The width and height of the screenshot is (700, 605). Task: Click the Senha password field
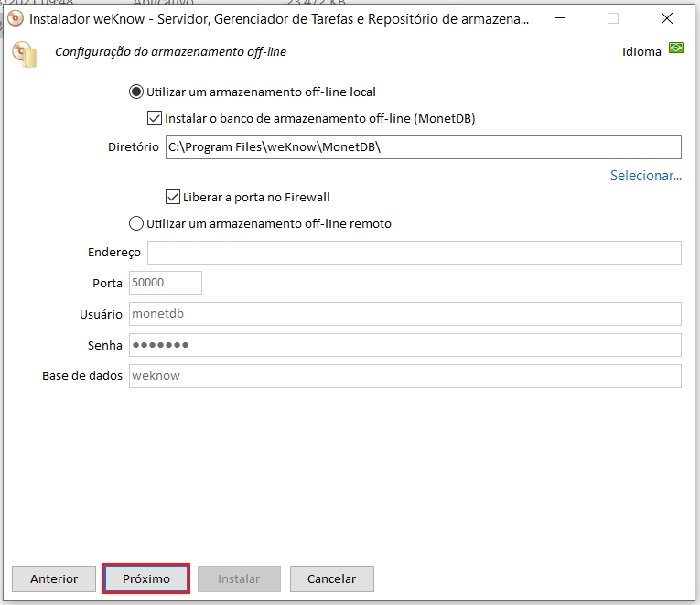(x=404, y=345)
